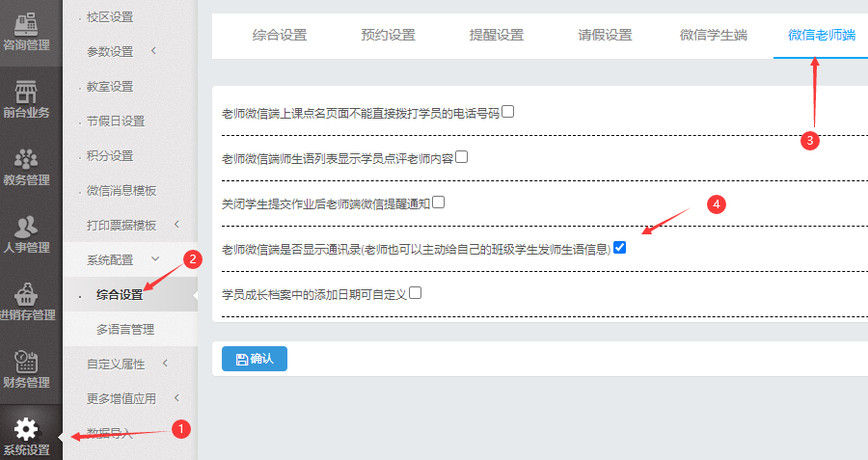
Task: Click the 老师微信端是否显示通讯录 setting text
Action: [416, 250]
